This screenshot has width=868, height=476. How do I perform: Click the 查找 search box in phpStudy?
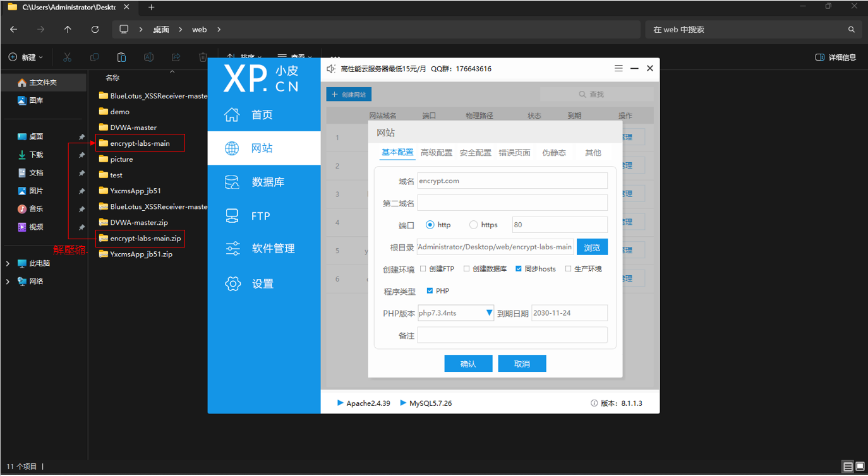coord(596,94)
